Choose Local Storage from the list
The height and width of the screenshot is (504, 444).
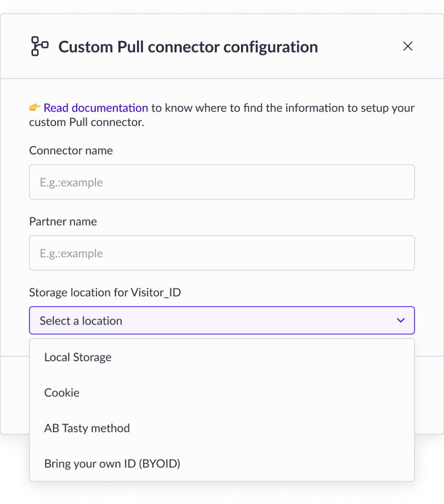(78, 357)
